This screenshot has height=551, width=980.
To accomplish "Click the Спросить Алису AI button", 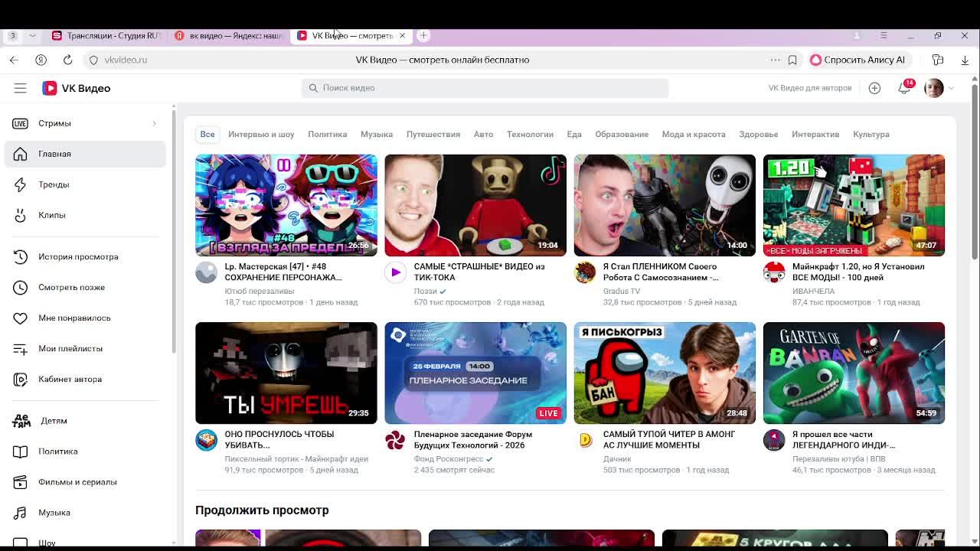I will pos(858,60).
